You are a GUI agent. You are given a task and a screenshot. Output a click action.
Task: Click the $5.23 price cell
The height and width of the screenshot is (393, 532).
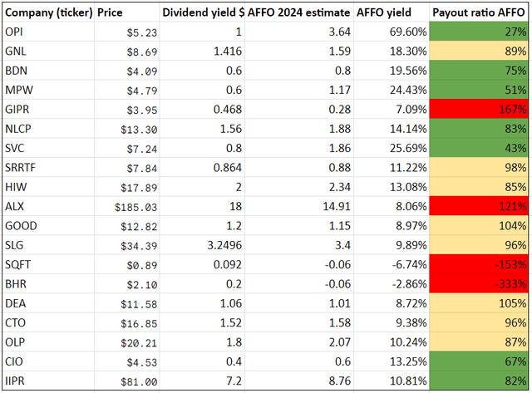[x=126, y=32]
